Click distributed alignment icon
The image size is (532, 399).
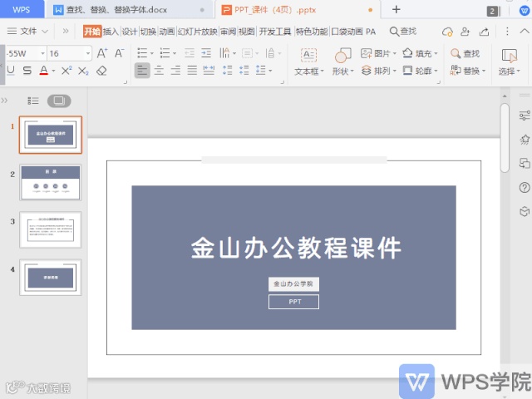pos(209,71)
